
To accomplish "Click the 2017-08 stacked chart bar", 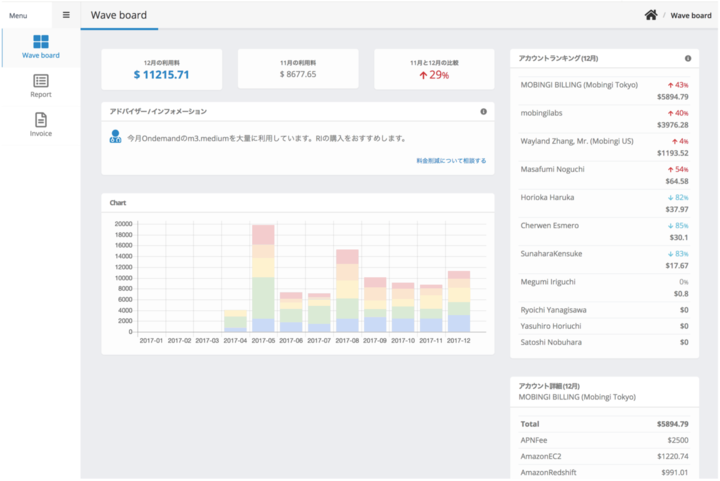I will [347, 290].
